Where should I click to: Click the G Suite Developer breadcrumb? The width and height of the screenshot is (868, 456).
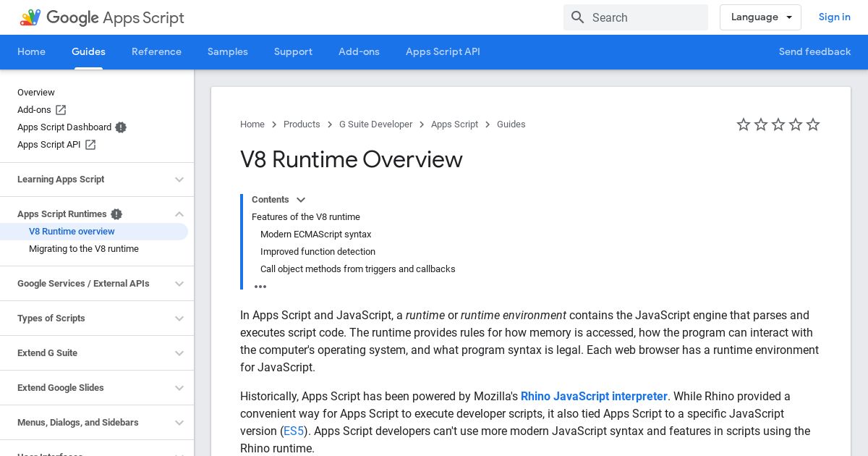click(375, 124)
